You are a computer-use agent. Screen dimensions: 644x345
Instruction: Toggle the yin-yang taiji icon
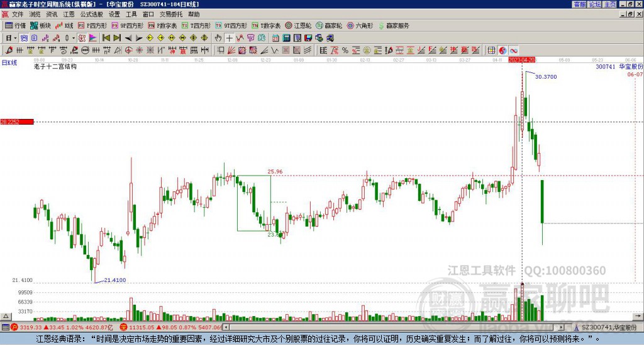(502, 50)
